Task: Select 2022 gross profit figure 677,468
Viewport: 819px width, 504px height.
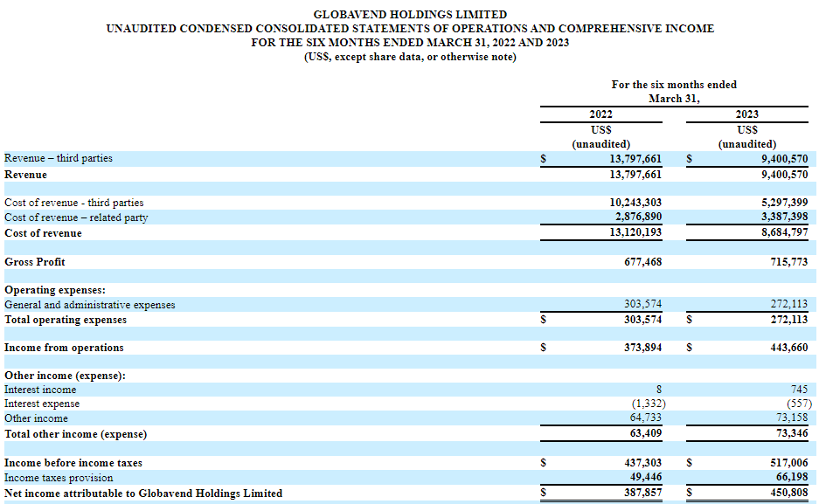Action: point(642,262)
